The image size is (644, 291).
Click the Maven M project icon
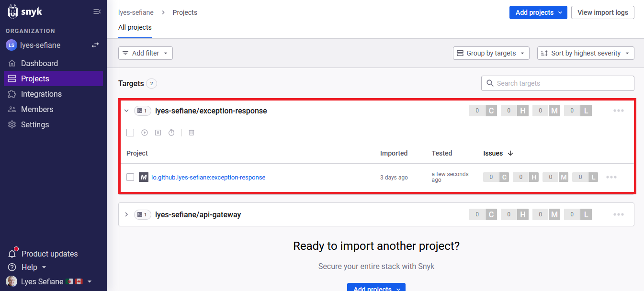[x=144, y=177]
